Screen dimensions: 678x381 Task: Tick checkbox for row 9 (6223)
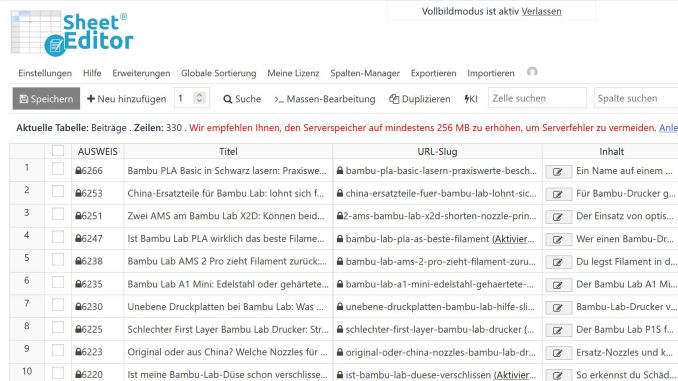[x=58, y=350]
